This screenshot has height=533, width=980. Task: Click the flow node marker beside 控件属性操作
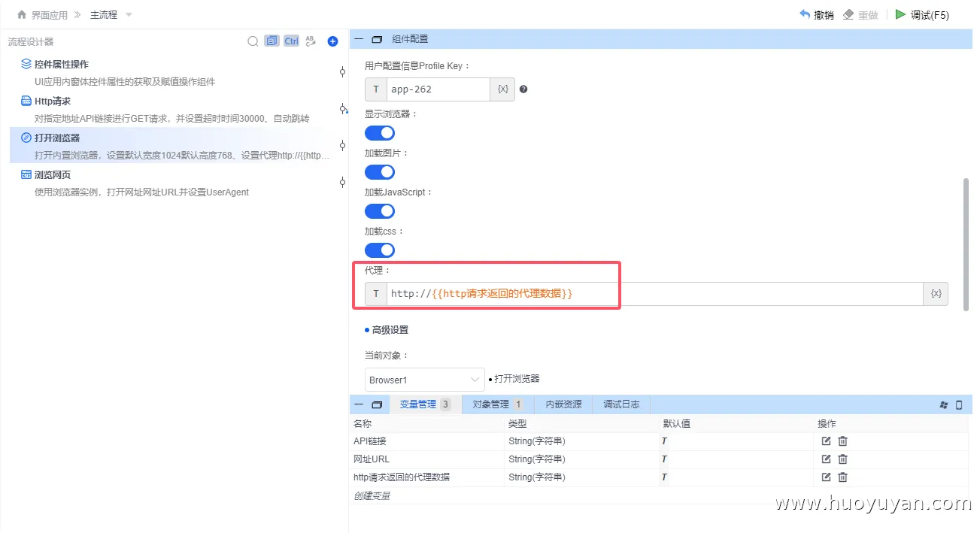tap(343, 72)
